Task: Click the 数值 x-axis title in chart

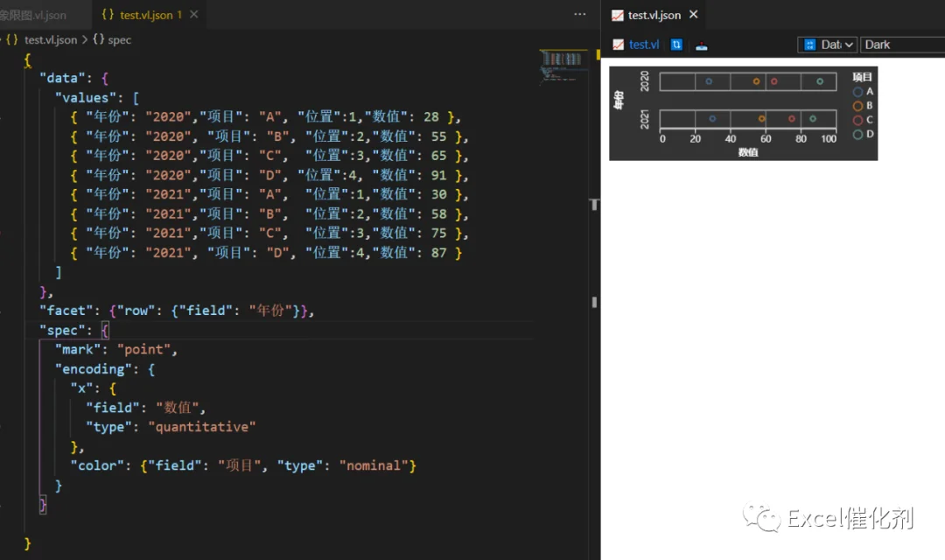Action: point(748,152)
